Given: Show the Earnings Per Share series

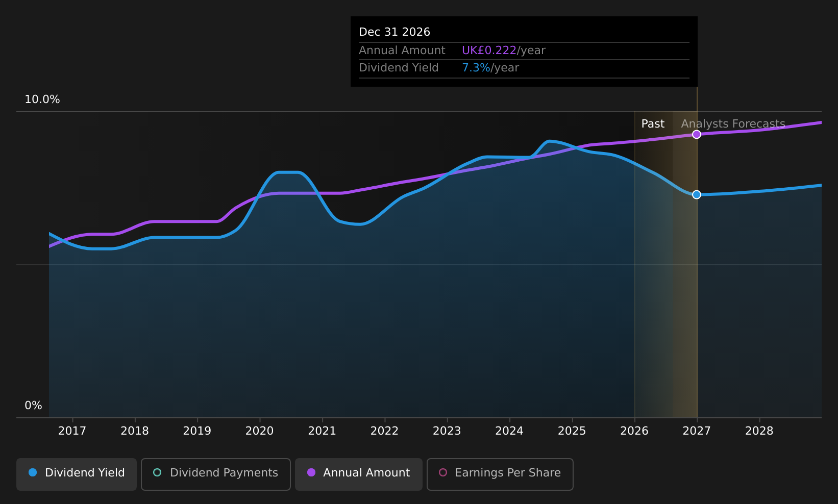Looking at the screenshot, I should tap(500, 474).
